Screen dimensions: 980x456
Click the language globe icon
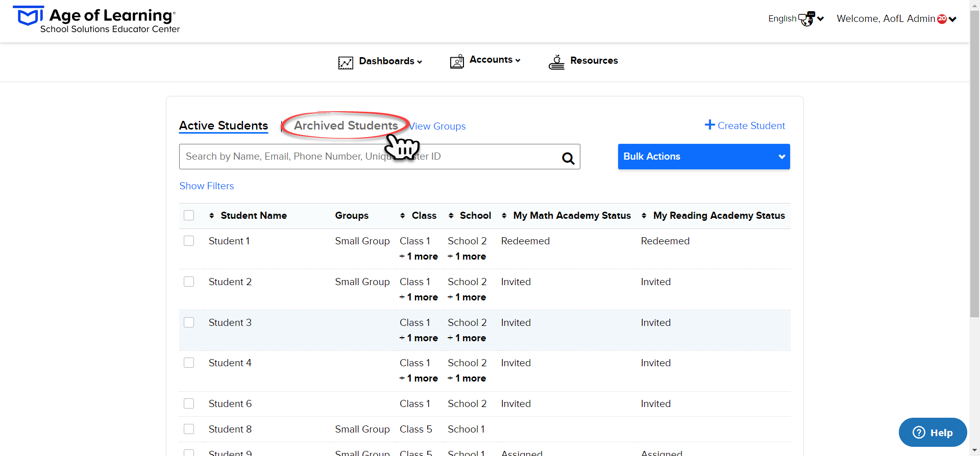pos(806,19)
